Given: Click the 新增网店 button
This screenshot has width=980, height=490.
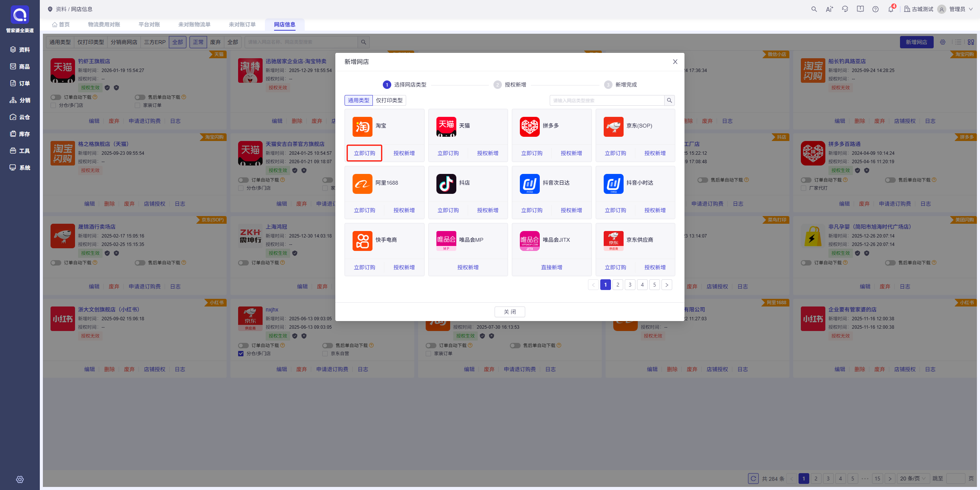Looking at the screenshot, I should (916, 42).
